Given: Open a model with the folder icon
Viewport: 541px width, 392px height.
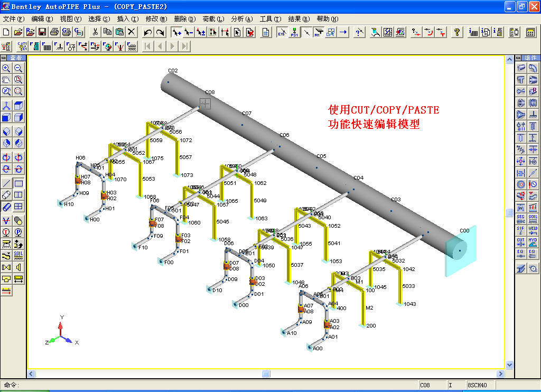Looking at the screenshot, I should click(x=18, y=32).
